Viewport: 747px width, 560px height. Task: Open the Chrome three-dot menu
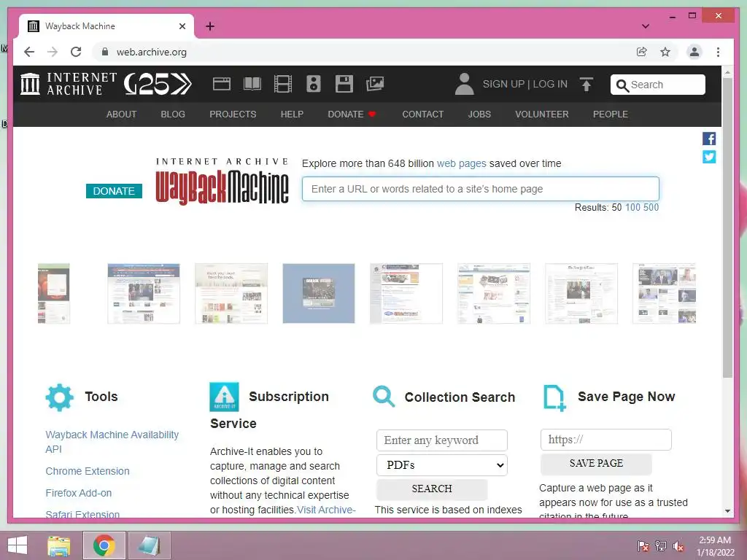718,52
